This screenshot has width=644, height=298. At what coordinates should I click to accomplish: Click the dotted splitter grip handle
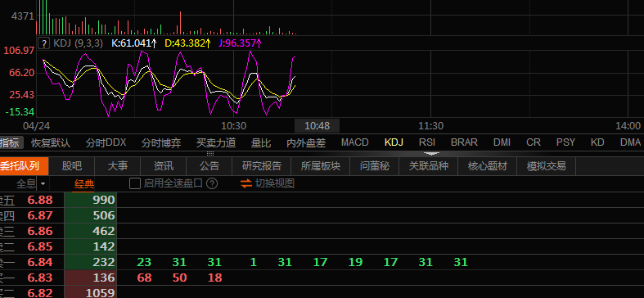pos(209,153)
